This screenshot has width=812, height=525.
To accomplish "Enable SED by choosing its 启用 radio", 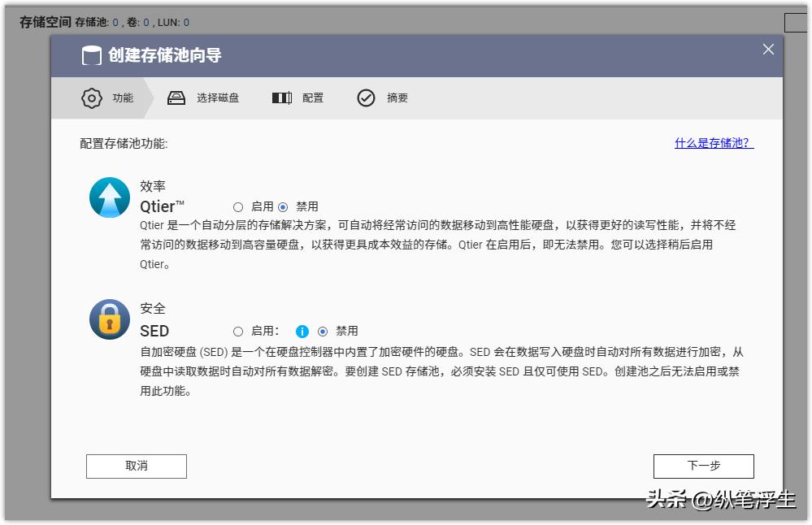I will [x=238, y=331].
